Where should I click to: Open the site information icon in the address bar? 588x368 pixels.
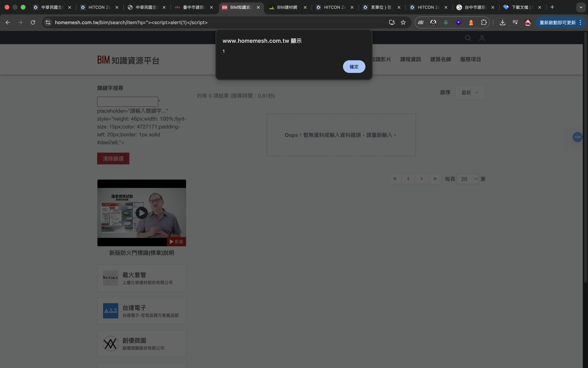click(48, 22)
